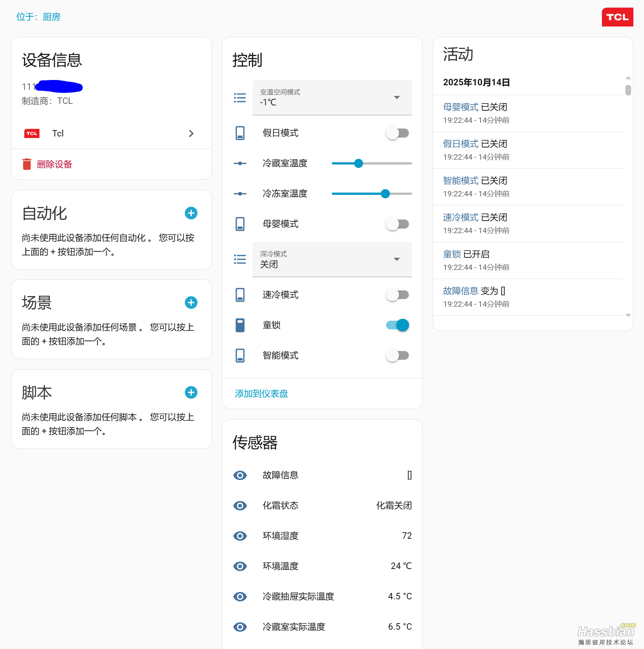The height and width of the screenshot is (649, 644).
Task: Open the 变温空间模式 dropdown
Action: click(332, 98)
